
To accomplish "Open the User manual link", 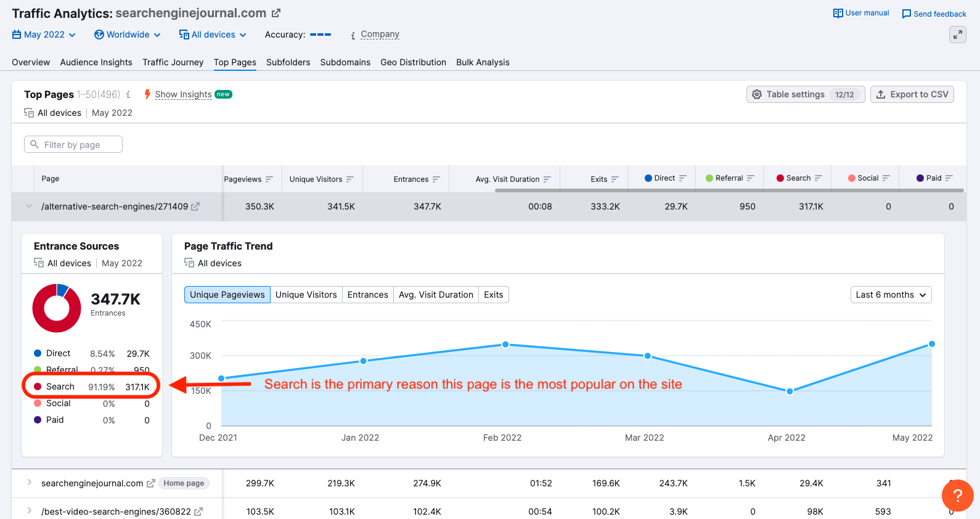I will [861, 13].
